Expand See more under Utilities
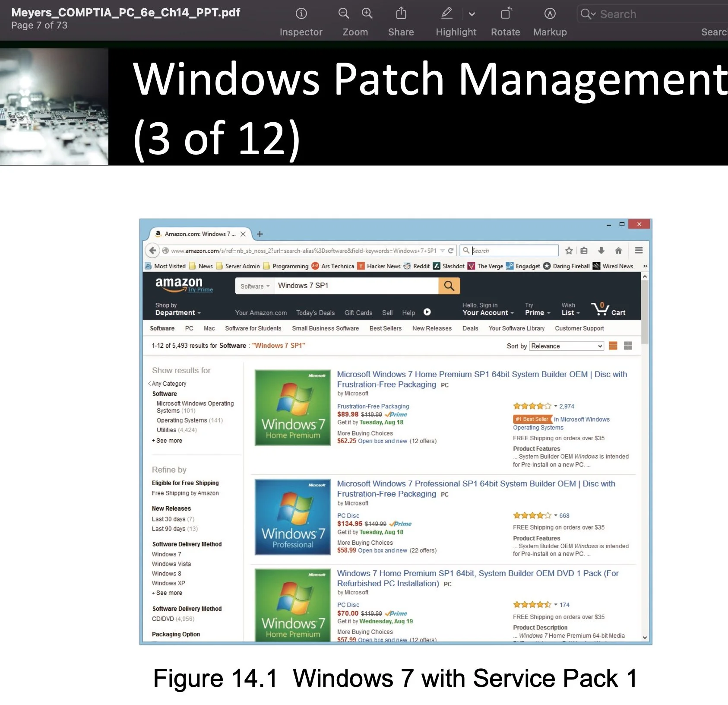Viewport: 728px width, 705px height. [167, 441]
